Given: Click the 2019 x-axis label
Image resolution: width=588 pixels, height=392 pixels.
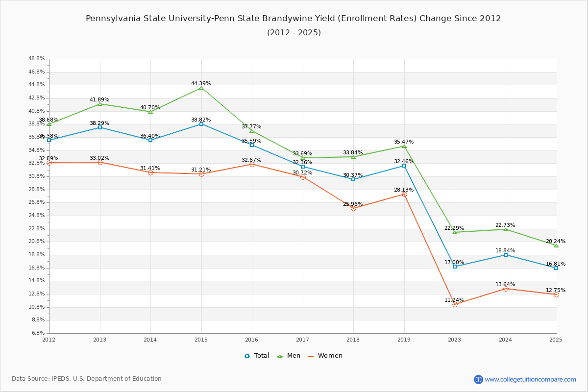Looking at the screenshot, I should [x=404, y=340].
